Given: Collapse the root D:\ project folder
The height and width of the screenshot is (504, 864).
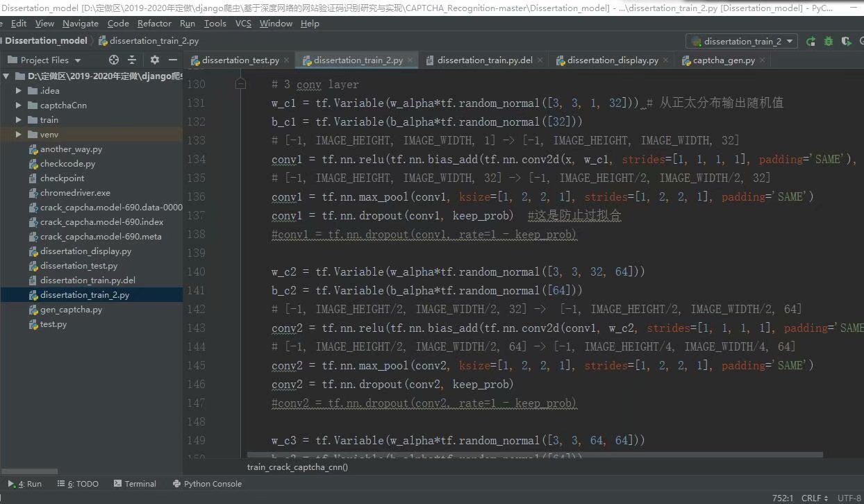Looking at the screenshot, I should tap(6, 76).
